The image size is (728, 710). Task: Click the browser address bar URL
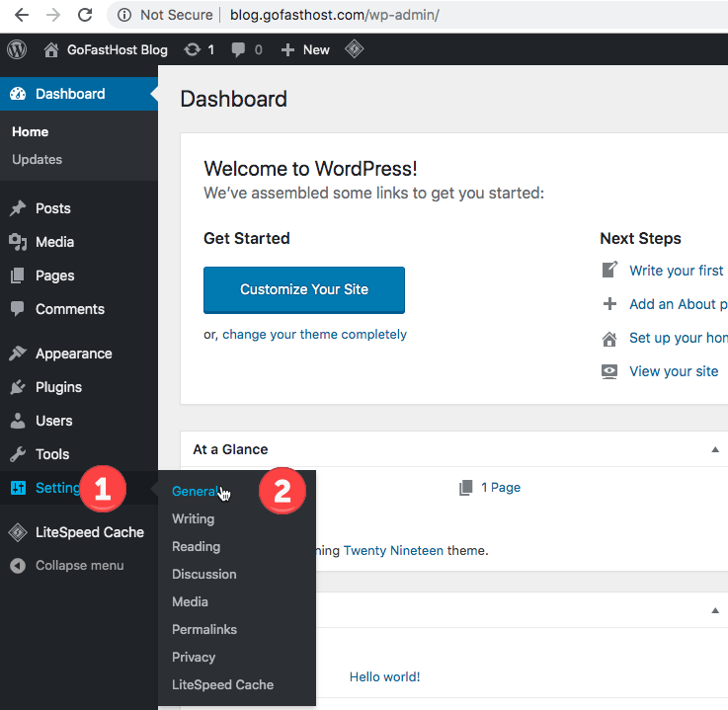334,15
